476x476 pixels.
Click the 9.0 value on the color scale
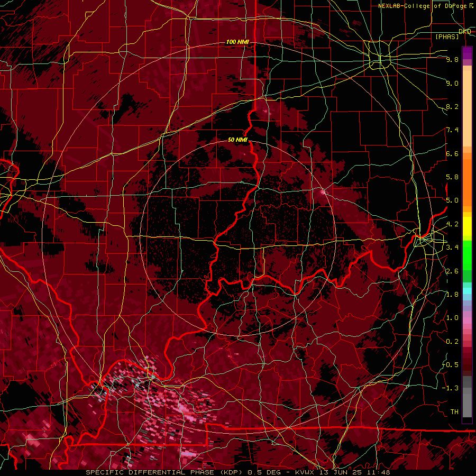point(452,83)
